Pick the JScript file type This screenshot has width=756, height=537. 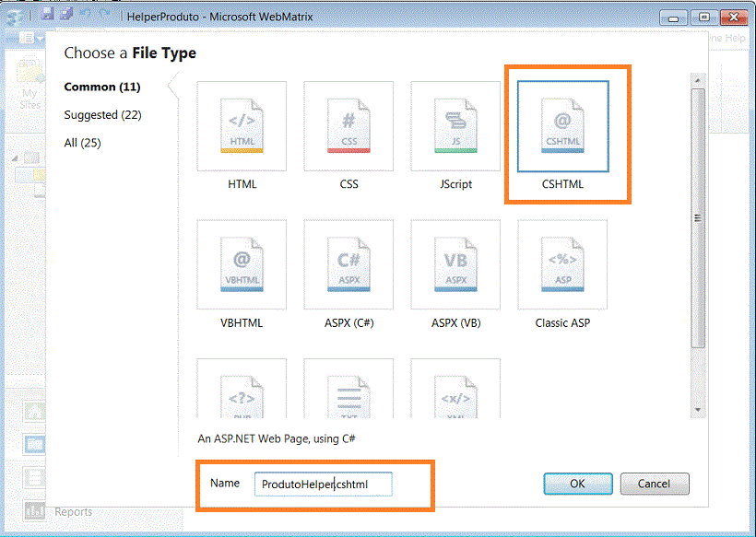coord(455,126)
